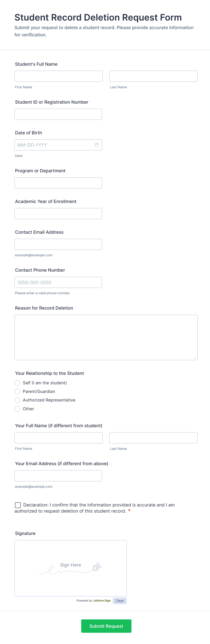Focus the student's Last Name field

click(153, 76)
